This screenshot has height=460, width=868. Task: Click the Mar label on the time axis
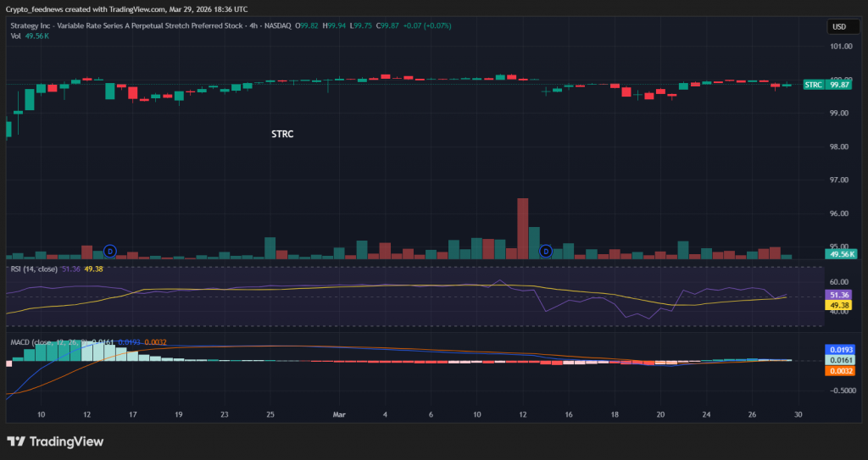(339, 414)
